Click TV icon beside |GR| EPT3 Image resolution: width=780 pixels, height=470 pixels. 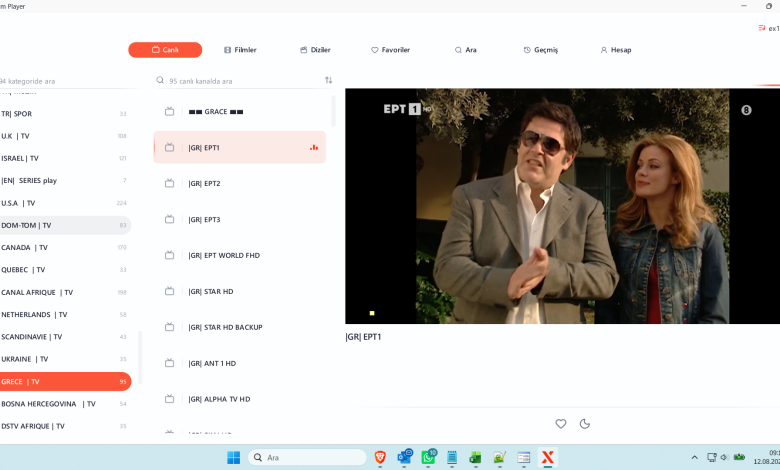[170, 219]
